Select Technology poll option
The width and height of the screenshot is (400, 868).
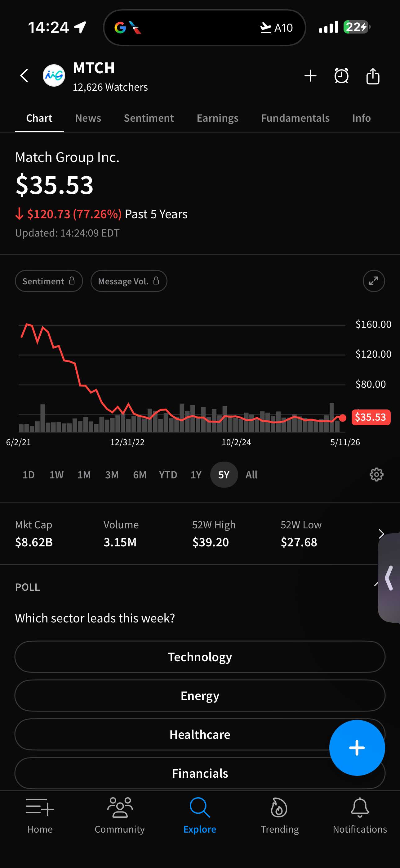click(x=200, y=657)
